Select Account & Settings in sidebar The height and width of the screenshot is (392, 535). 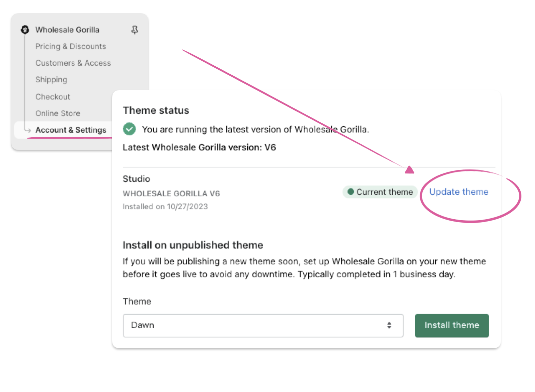pyautogui.click(x=71, y=130)
